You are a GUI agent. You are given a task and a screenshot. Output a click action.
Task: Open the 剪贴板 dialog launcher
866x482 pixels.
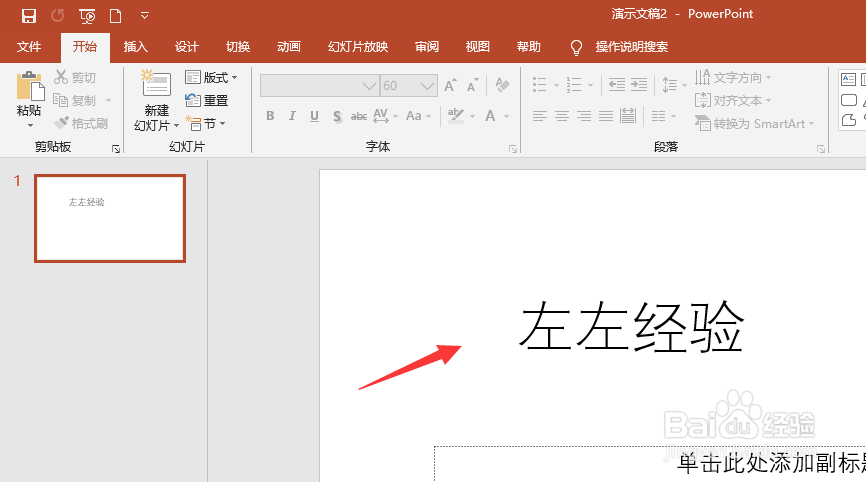click(116, 149)
